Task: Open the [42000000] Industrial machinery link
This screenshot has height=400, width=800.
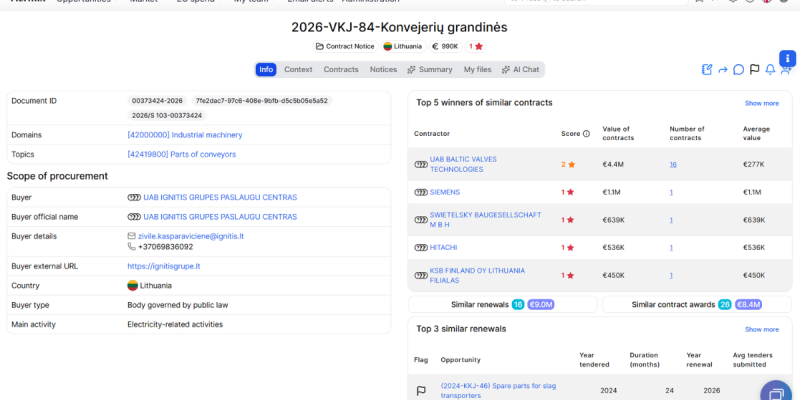Action: [x=185, y=135]
